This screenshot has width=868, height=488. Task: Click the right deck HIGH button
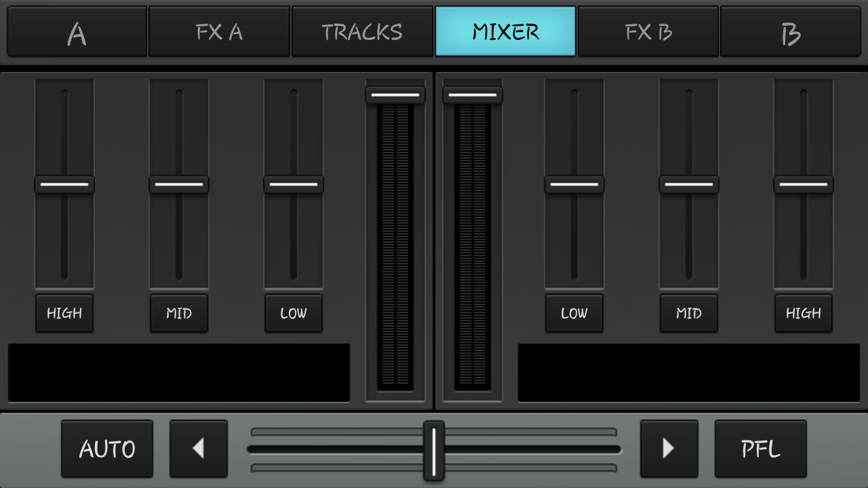[804, 313]
